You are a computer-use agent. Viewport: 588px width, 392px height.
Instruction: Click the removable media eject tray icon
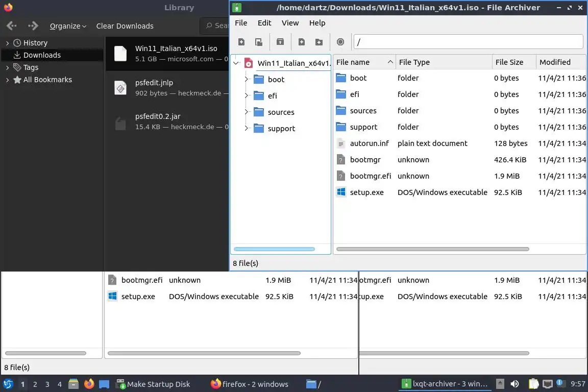coord(500,384)
